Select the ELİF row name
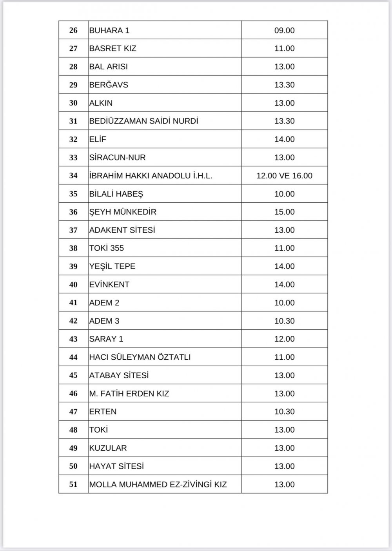The width and height of the screenshot is (392, 551). point(98,139)
